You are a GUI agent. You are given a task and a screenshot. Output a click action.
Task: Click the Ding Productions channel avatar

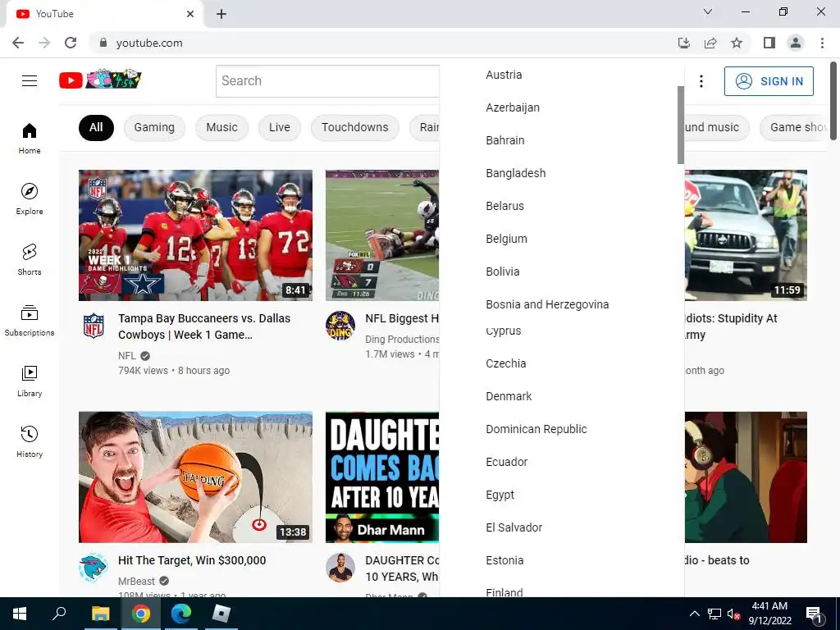(x=340, y=325)
